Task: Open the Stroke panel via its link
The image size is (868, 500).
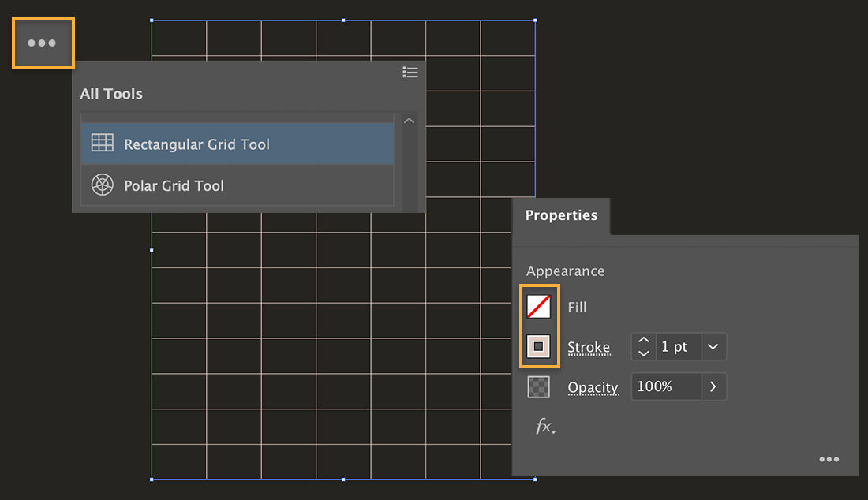Action: 589,347
